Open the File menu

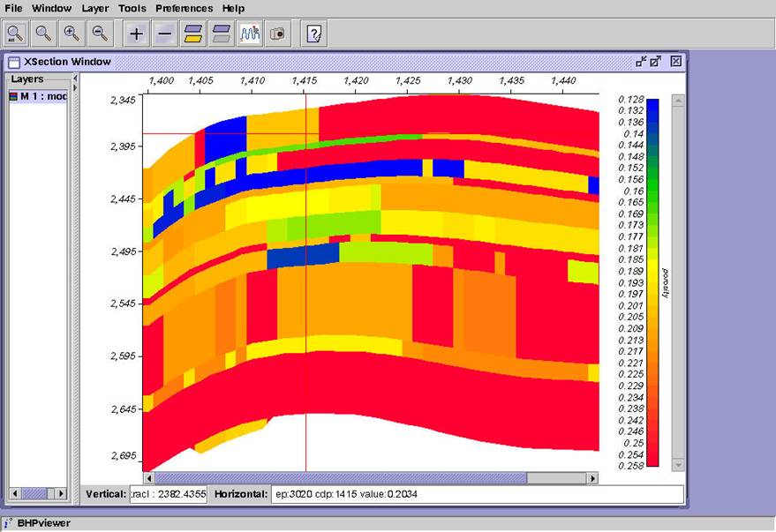[x=13, y=9]
